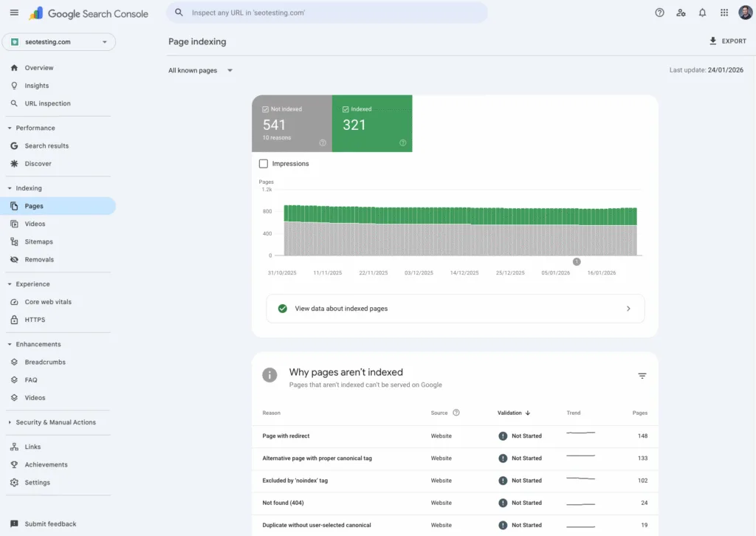Open Search Console navigation menu

click(x=14, y=13)
